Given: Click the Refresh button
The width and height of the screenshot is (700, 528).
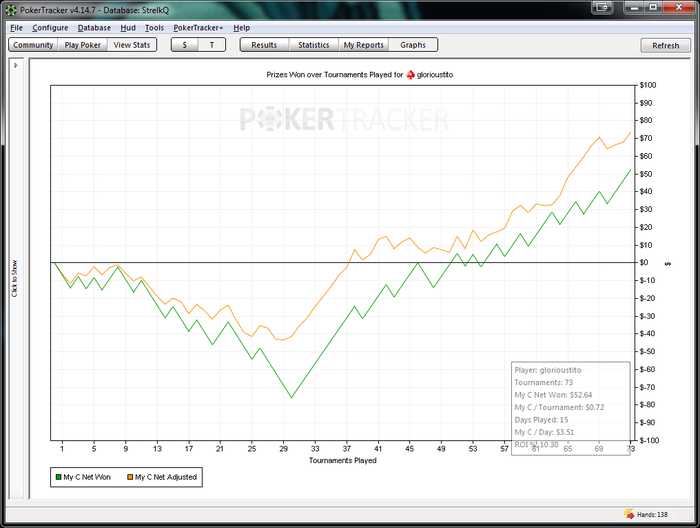Looking at the screenshot, I should [665, 46].
